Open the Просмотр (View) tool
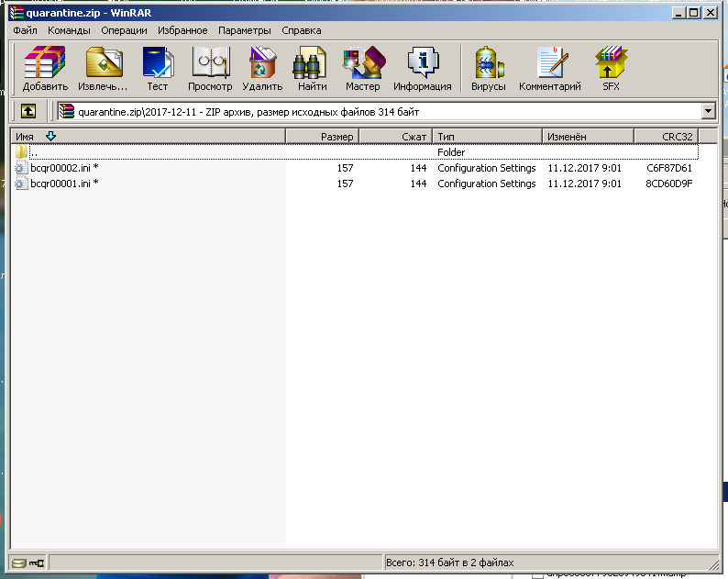Screen dimensions: 728x579 pyautogui.click(x=210, y=69)
